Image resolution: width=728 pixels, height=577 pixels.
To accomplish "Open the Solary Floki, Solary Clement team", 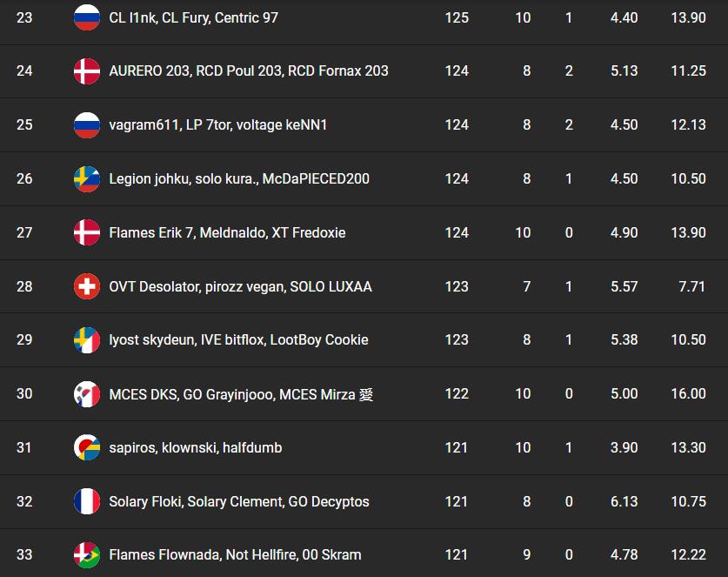I will pos(239,502).
